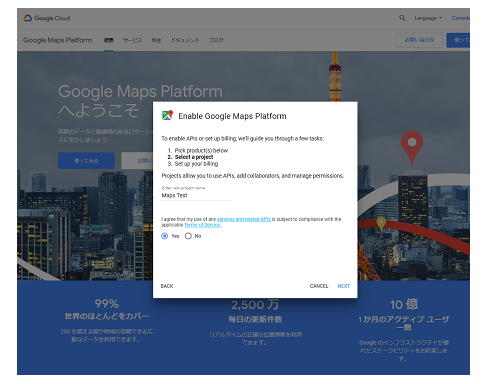Click the '10 億' statistic text

[x=404, y=304]
